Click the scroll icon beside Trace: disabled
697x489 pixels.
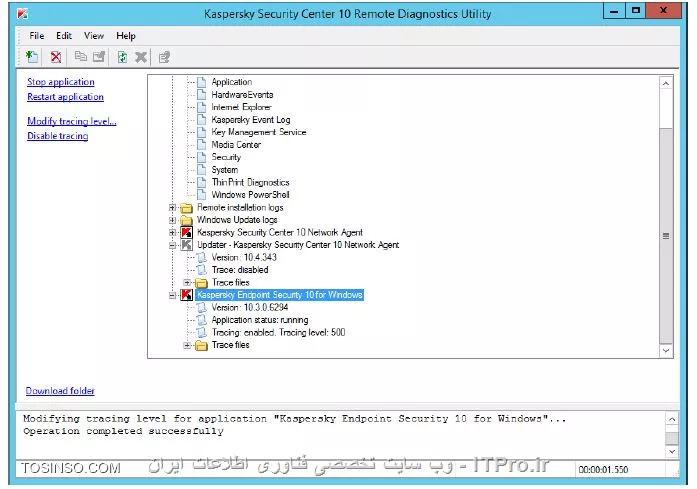click(202, 270)
